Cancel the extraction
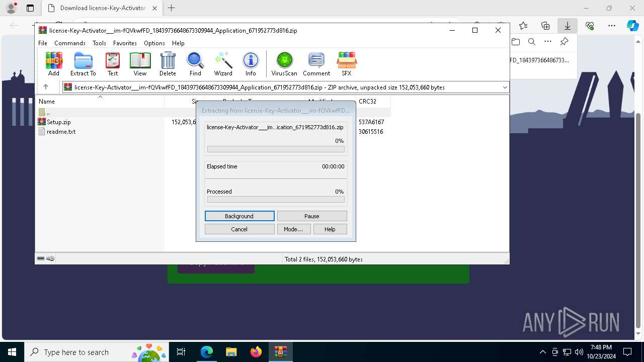This screenshot has height=362, width=644. (239, 229)
